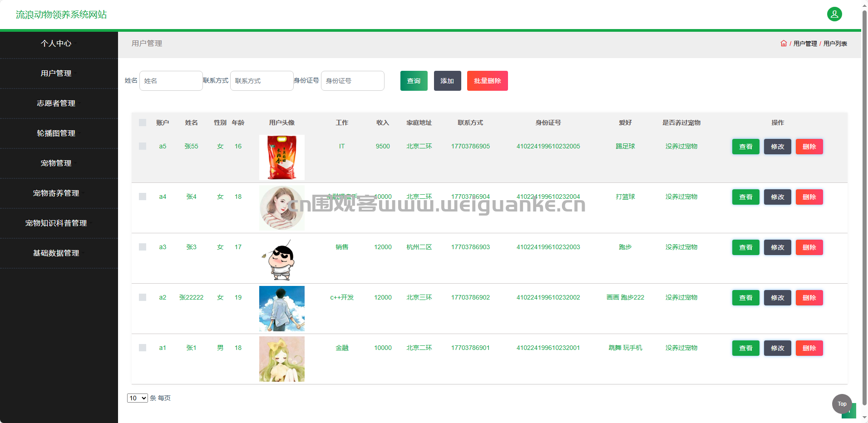Expand 志愿者管理 sidebar menu
This screenshot has width=868, height=423.
coord(59,103)
